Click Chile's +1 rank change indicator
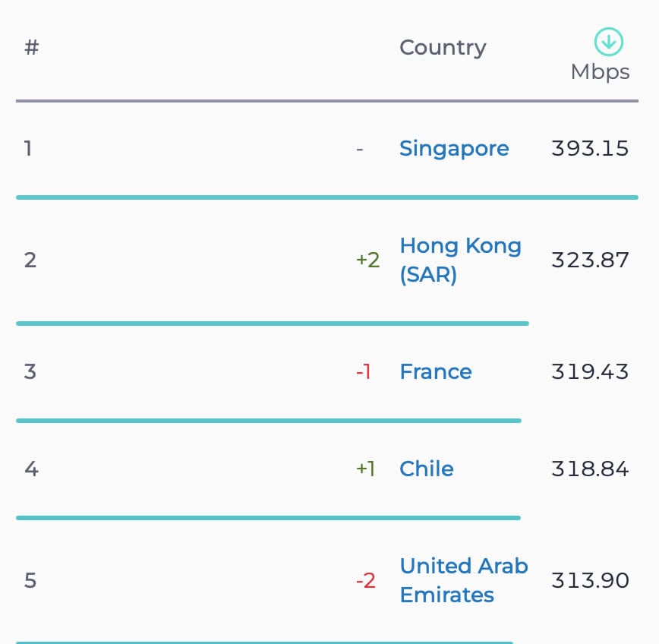The image size is (659, 644). [x=366, y=469]
